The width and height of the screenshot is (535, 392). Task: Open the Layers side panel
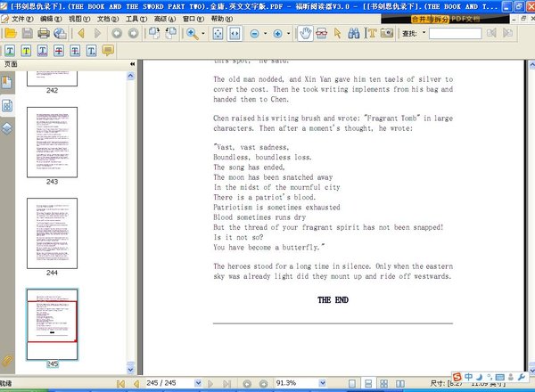[7, 128]
